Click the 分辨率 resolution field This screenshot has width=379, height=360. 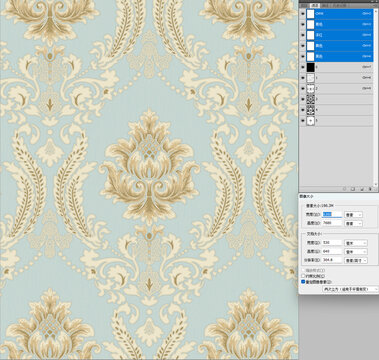click(332, 259)
